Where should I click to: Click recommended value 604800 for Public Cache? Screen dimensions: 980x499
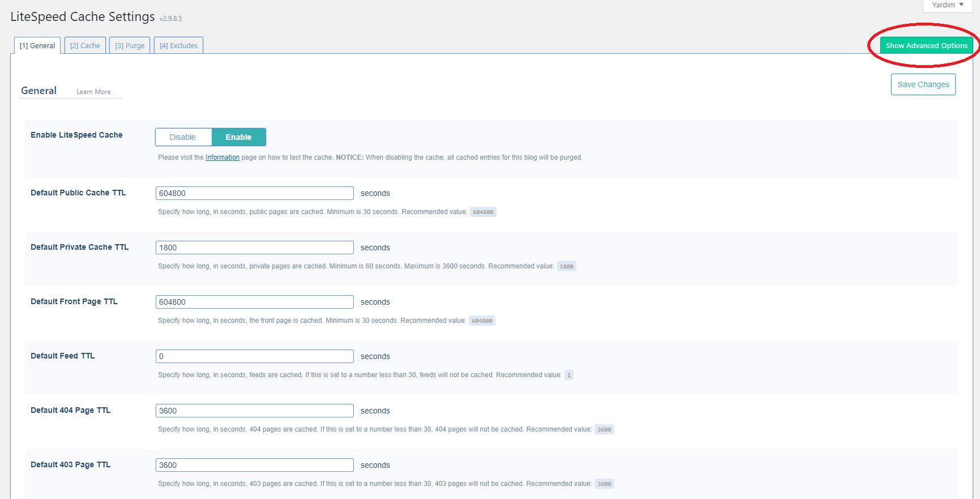pos(483,212)
